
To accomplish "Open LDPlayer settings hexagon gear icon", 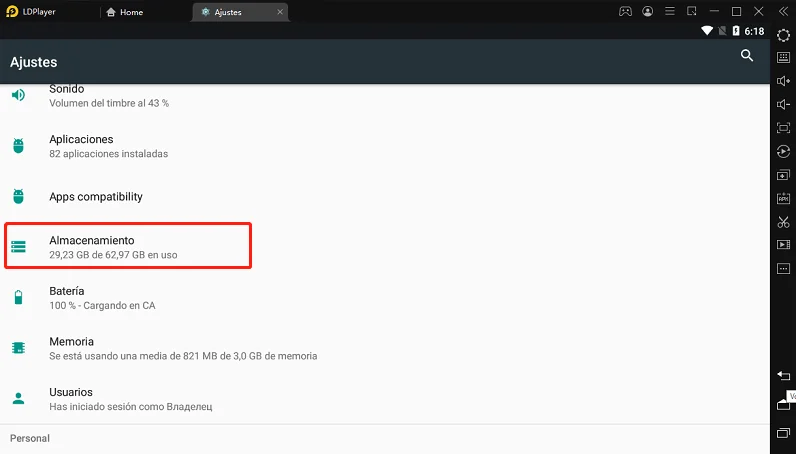I will pos(783,35).
